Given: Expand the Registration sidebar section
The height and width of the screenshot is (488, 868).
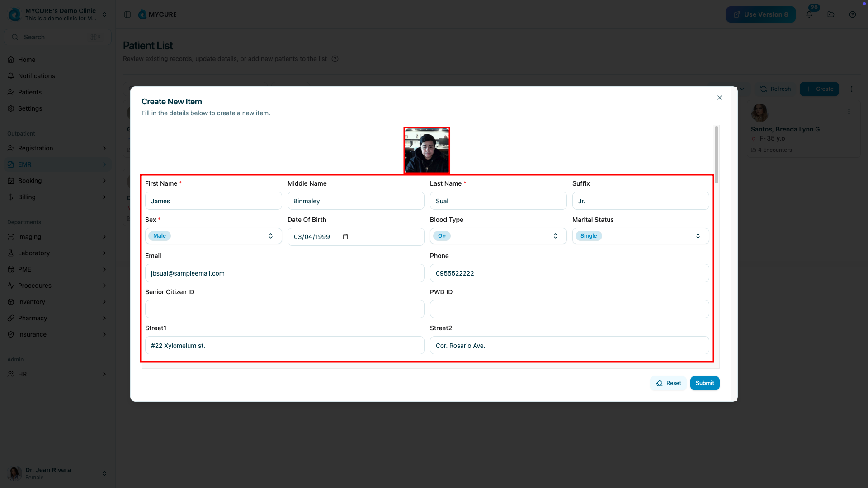Looking at the screenshot, I should [x=57, y=148].
